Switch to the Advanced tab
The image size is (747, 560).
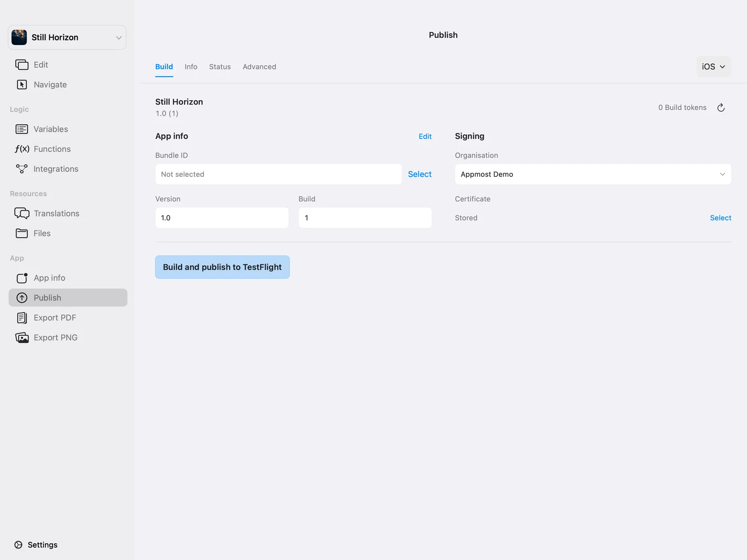[x=259, y=67]
